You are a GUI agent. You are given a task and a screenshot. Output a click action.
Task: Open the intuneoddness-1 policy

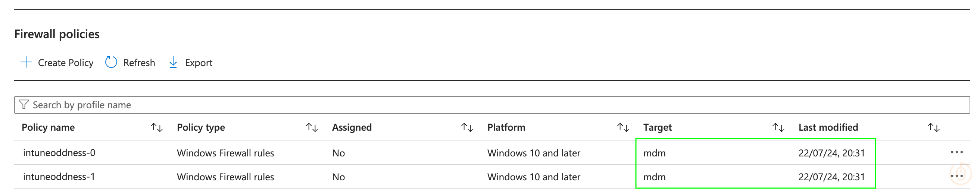click(x=59, y=177)
